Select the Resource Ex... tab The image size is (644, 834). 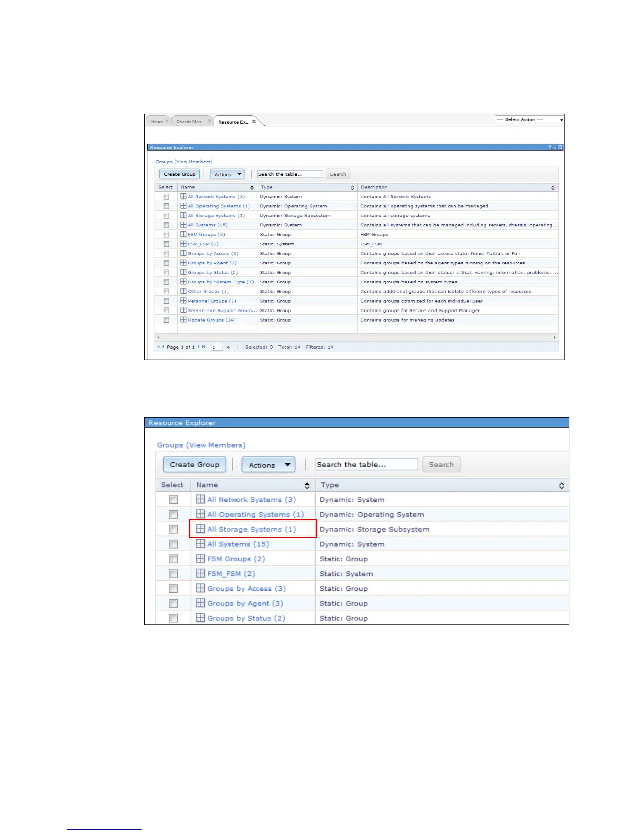[x=234, y=122]
